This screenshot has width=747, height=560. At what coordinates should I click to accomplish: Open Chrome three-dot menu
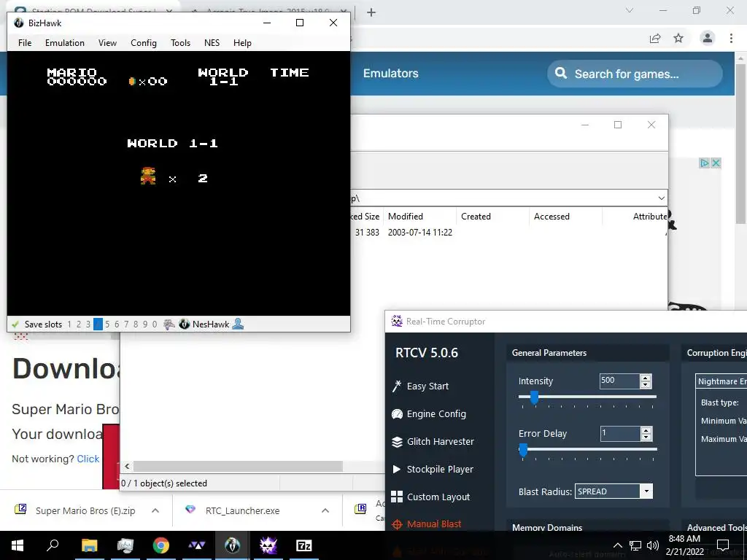(x=731, y=38)
